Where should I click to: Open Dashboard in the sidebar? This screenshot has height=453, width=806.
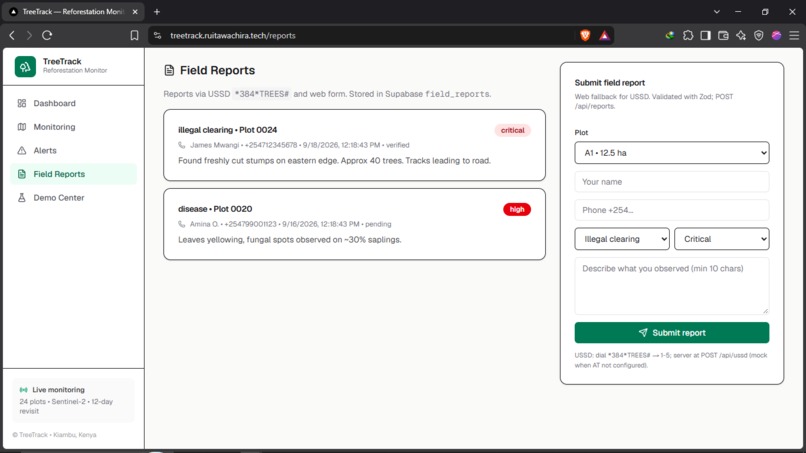click(74, 103)
